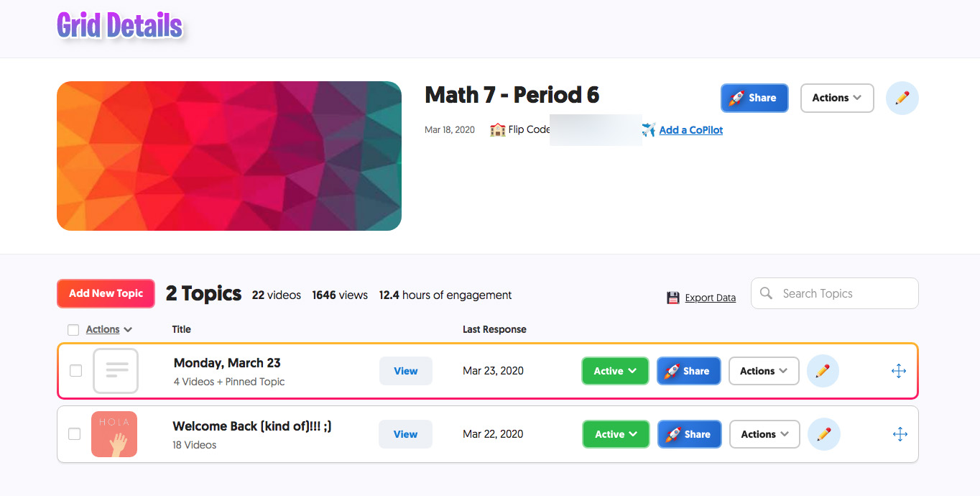Image resolution: width=980 pixels, height=496 pixels.
Task: Open the Active status dropdown for Monday, March 23
Action: coord(615,371)
